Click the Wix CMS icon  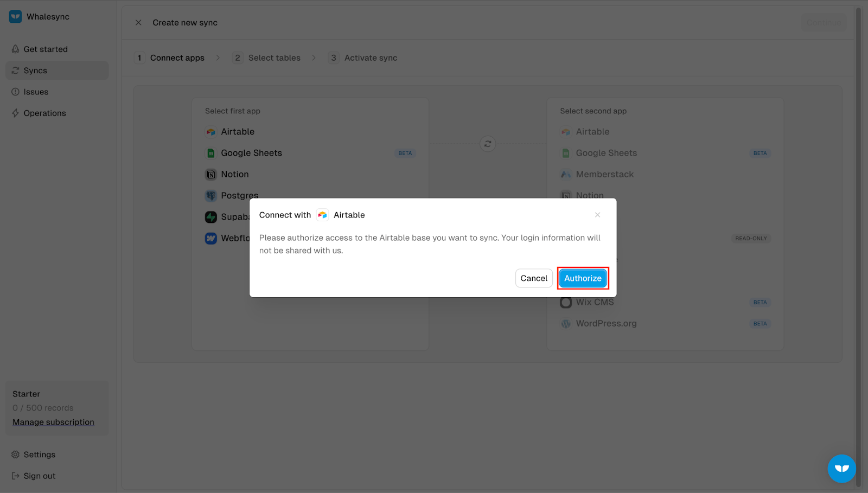coord(566,302)
